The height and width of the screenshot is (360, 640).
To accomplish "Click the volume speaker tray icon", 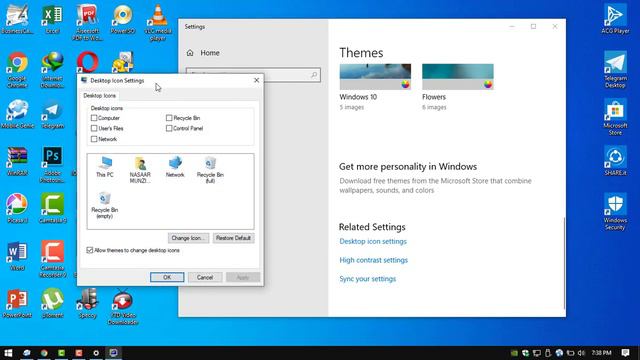I will (x=581, y=353).
